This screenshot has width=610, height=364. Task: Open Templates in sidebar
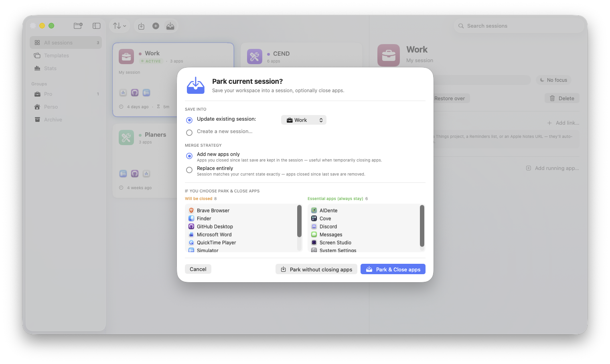(x=66, y=55)
